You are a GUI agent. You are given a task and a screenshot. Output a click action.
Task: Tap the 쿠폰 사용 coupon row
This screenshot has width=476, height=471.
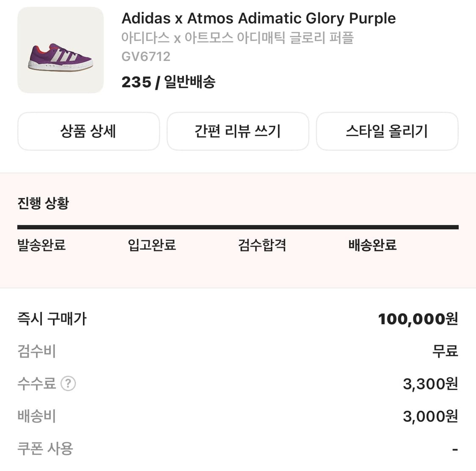(x=45, y=449)
